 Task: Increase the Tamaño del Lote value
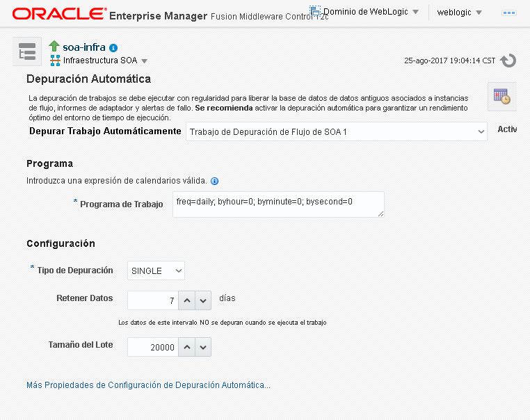pos(187,347)
